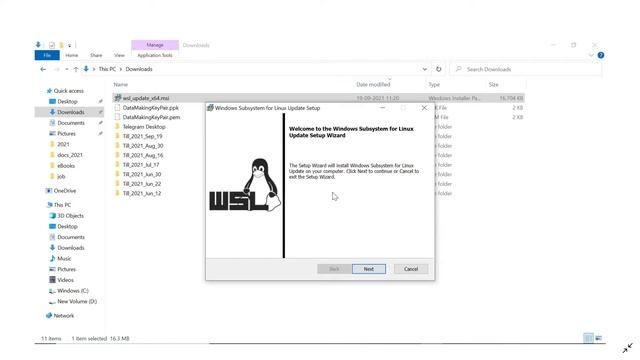Select DataMakingKeyPair.pem file

(151, 117)
